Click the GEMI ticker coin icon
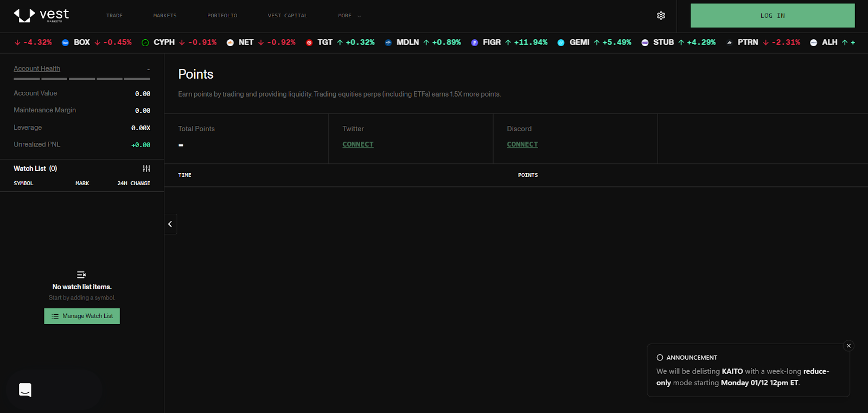This screenshot has height=413, width=868. tap(561, 43)
